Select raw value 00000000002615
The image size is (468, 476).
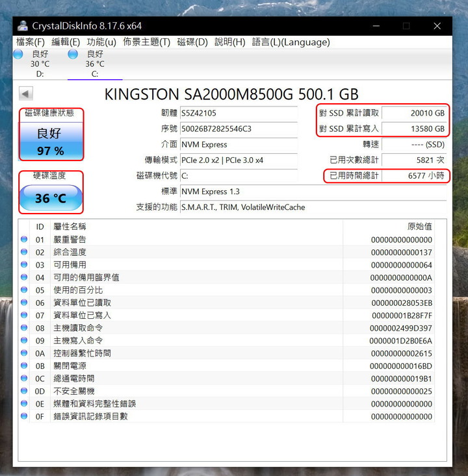(x=402, y=353)
